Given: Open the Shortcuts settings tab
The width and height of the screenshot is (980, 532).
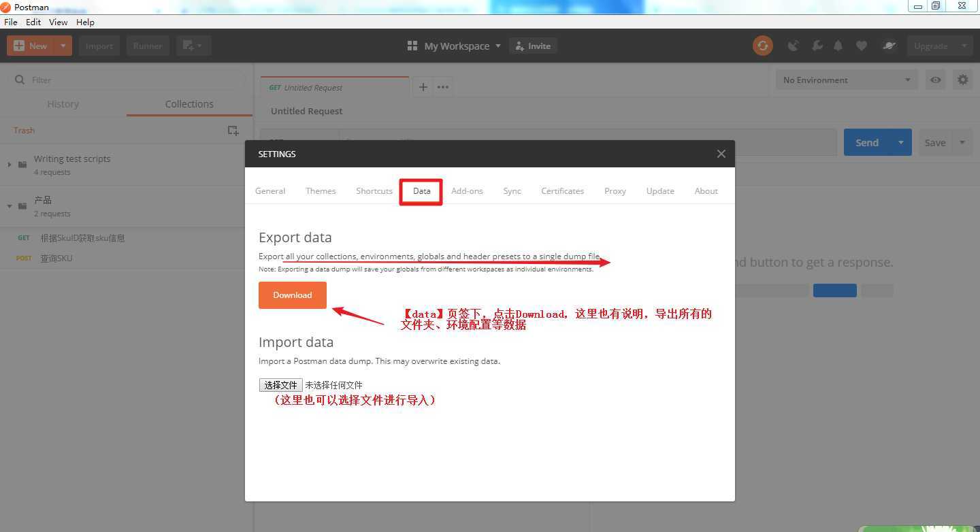Looking at the screenshot, I should coord(374,190).
